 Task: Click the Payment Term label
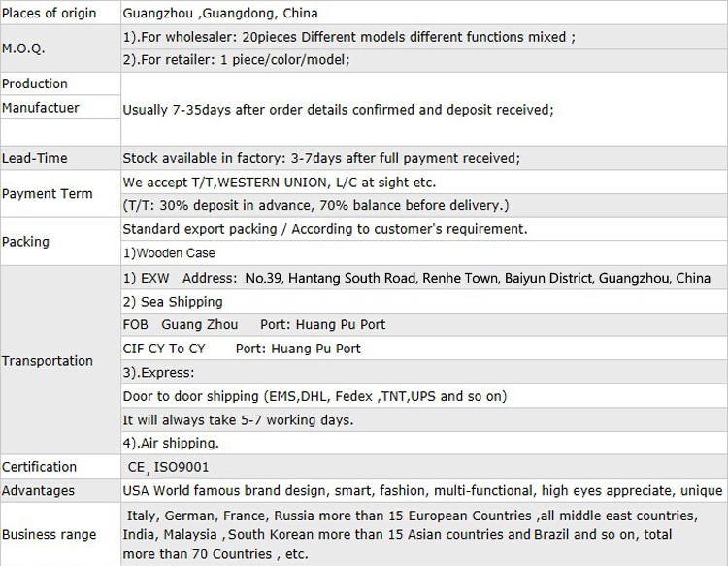coord(60,193)
